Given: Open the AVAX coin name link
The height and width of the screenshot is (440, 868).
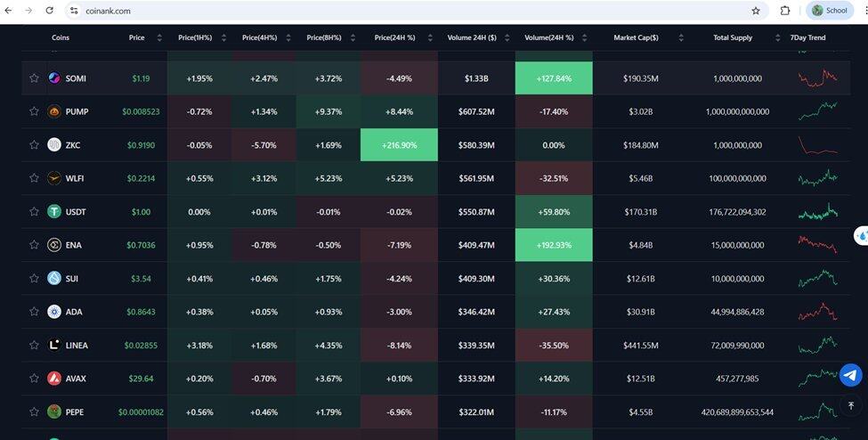Looking at the screenshot, I should pyautogui.click(x=76, y=379).
